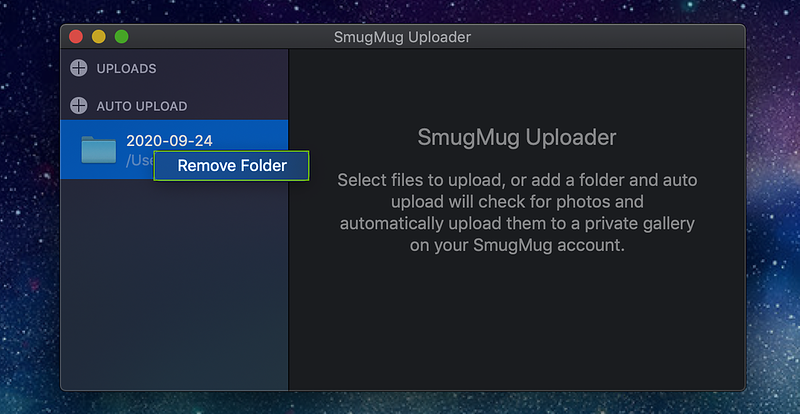Click the plus icon beside AUTO UPLOAD
This screenshot has width=800, height=414.
tap(79, 106)
